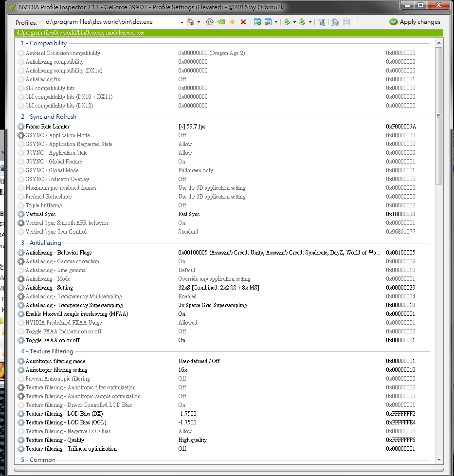Click the vertical scrollbar thumb
This screenshot has width=454, height=476.
point(439,116)
